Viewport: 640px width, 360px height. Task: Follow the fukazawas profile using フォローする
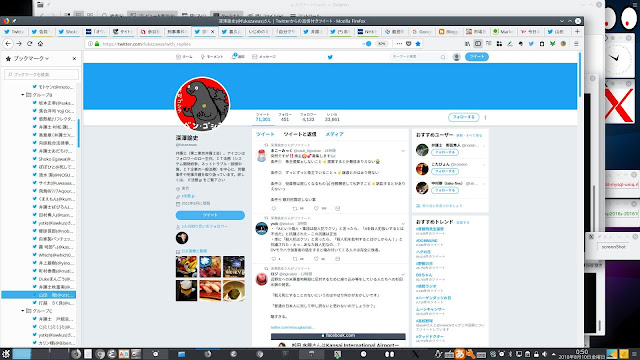point(463,117)
